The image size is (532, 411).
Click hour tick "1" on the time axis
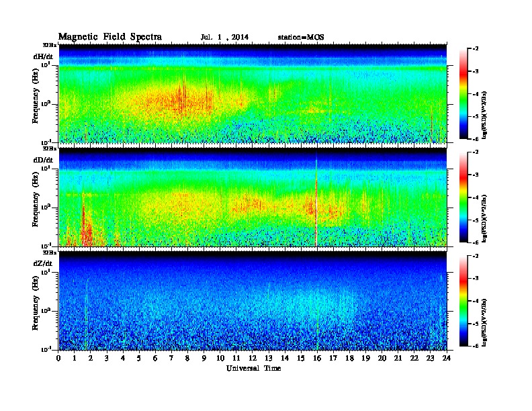coord(75,359)
